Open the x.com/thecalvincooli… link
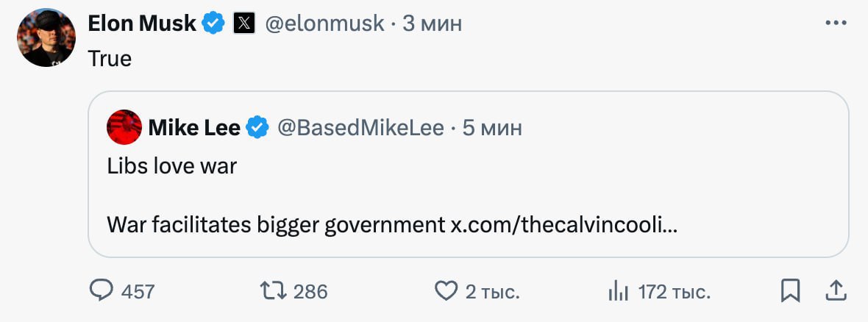Image resolution: width=868 pixels, height=322 pixels. tap(563, 225)
